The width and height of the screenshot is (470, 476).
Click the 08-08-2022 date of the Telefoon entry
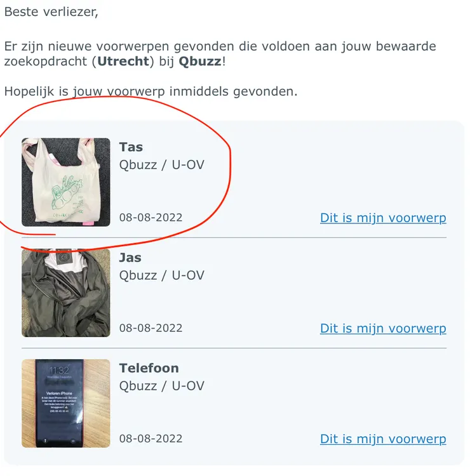[x=151, y=439]
